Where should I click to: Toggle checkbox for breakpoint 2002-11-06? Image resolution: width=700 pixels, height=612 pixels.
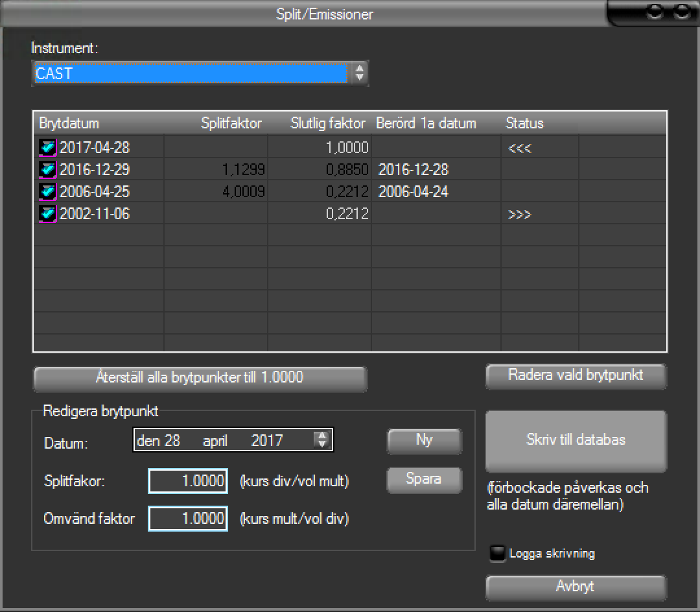coord(47,213)
